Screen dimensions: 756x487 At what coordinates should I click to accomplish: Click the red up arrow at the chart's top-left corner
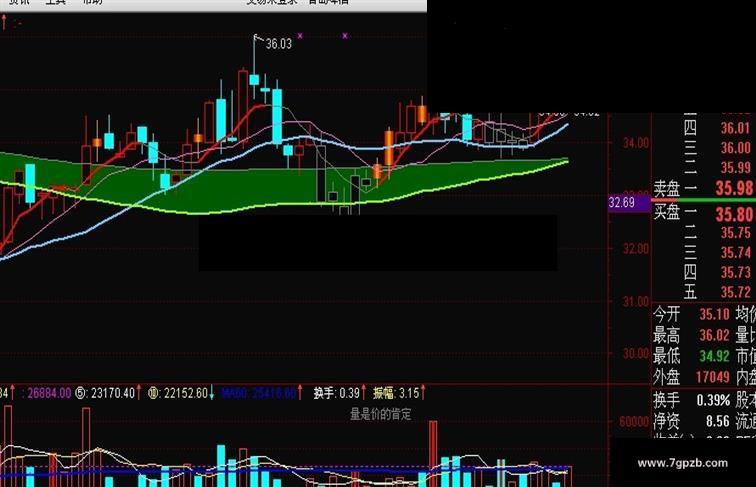tap(4, 21)
